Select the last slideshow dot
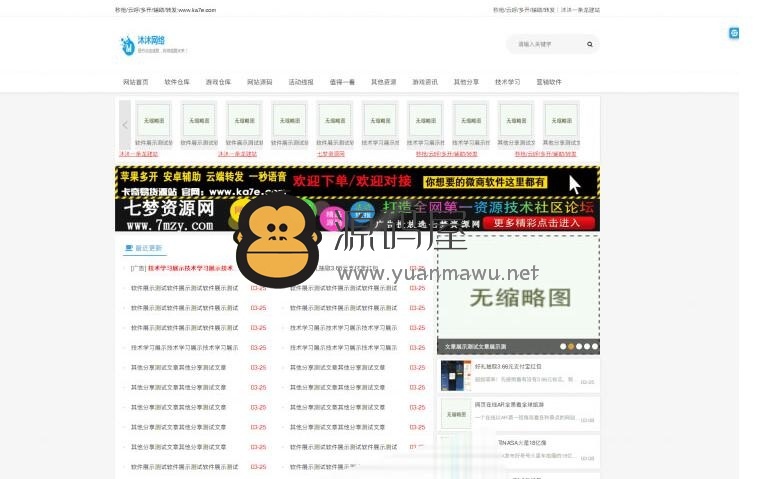The image size is (773, 479). (595, 346)
